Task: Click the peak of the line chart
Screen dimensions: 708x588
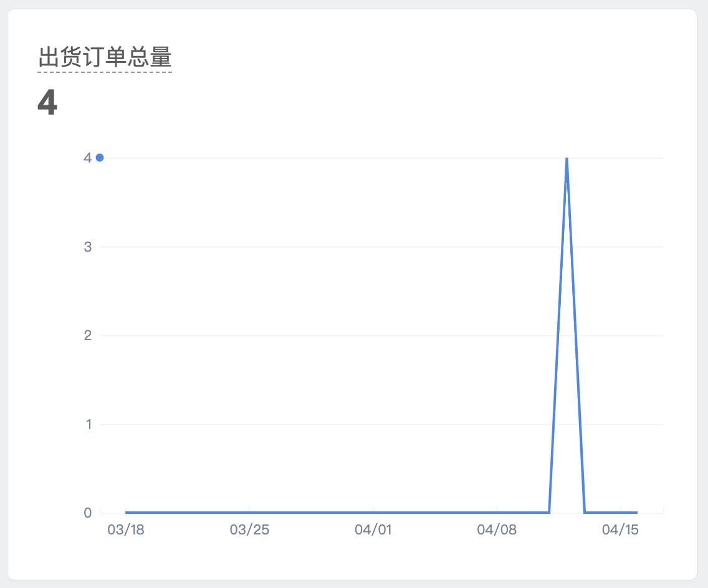Action: [x=567, y=158]
